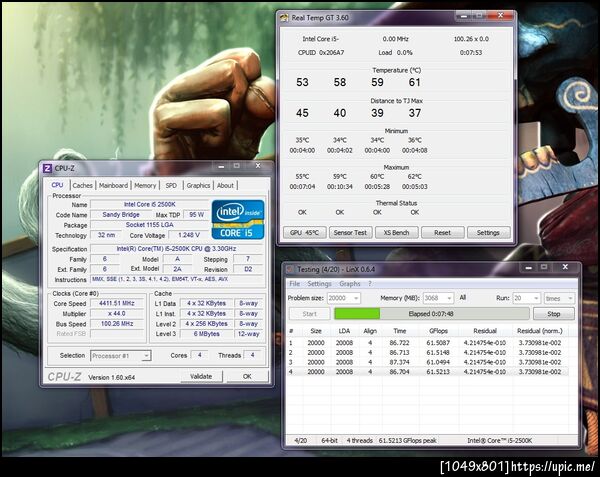Viewport: 600px width, 477px height.
Task: Minimize the CPU-Z window
Action: 221,166
